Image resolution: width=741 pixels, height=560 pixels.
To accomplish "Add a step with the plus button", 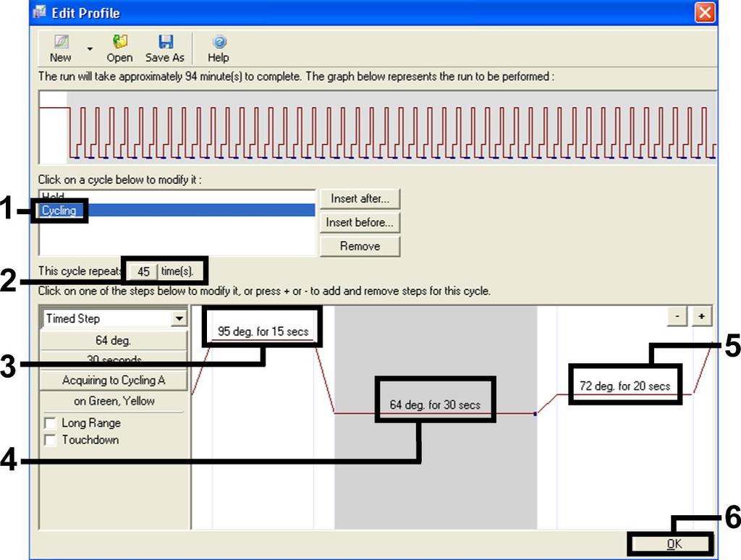I will [x=702, y=316].
